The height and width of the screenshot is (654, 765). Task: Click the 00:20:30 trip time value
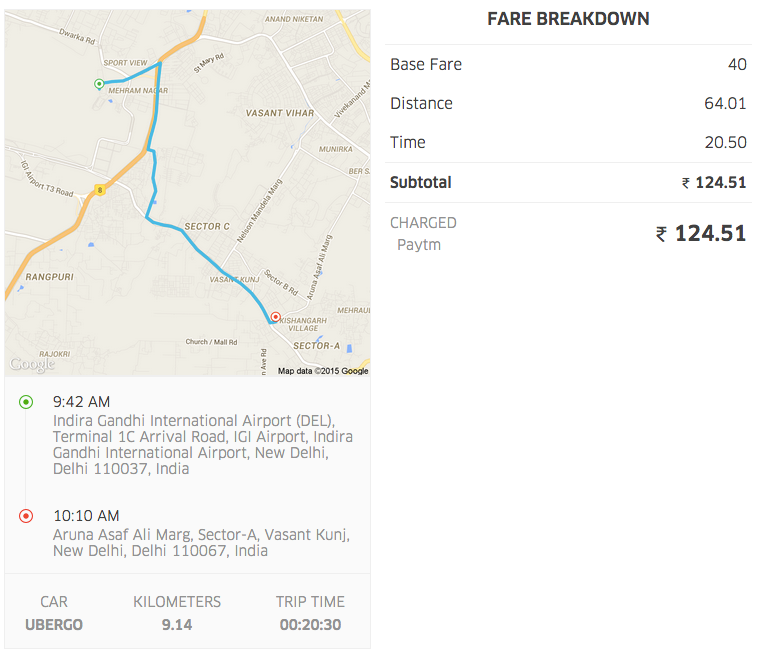(x=310, y=625)
